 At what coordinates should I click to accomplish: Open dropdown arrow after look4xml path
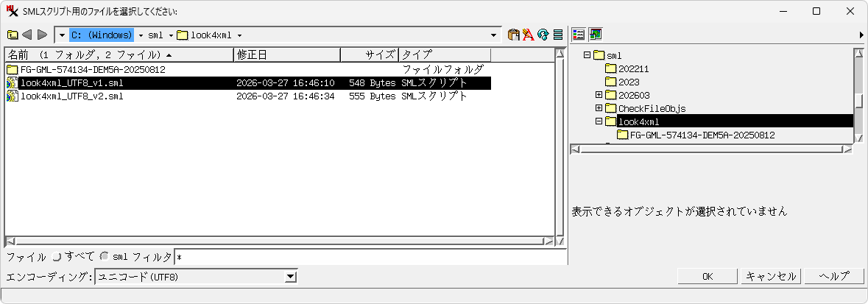pyautogui.click(x=240, y=35)
